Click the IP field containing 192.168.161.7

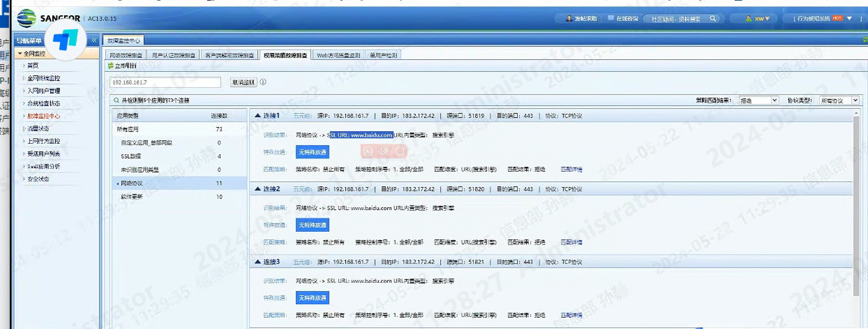click(165, 82)
